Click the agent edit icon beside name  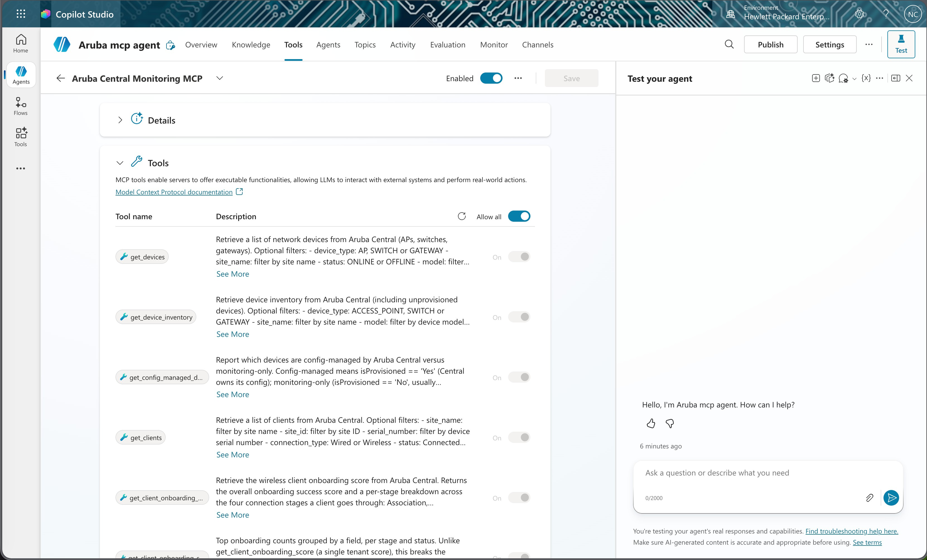pyautogui.click(x=171, y=45)
